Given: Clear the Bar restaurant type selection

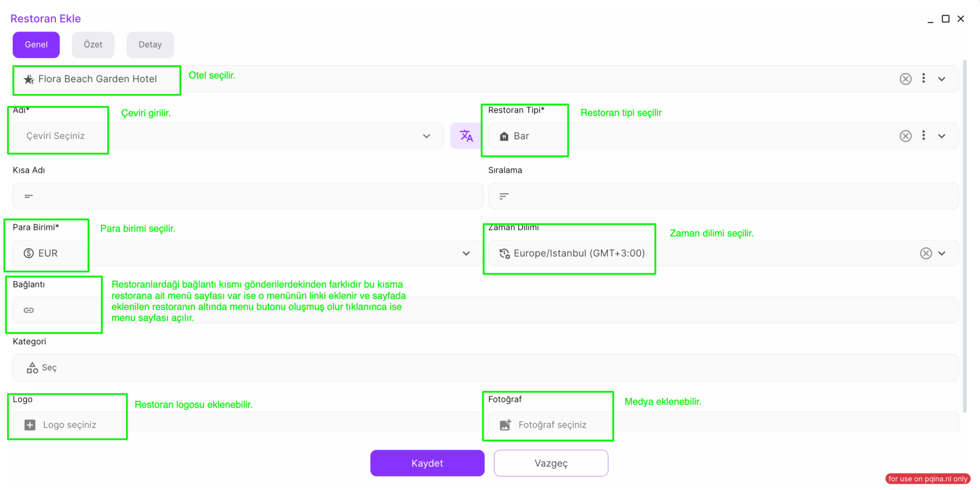Looking at the screenshot, I should tap(905, 136).
